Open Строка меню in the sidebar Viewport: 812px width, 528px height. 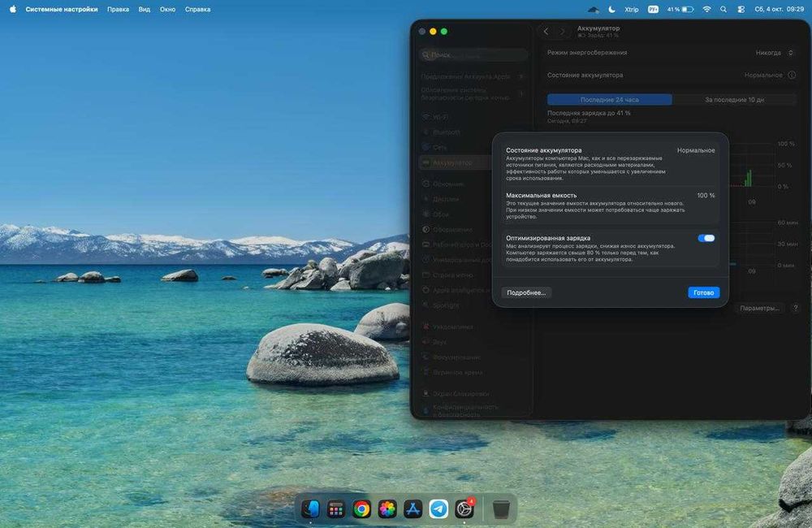(x=456, y=275)
